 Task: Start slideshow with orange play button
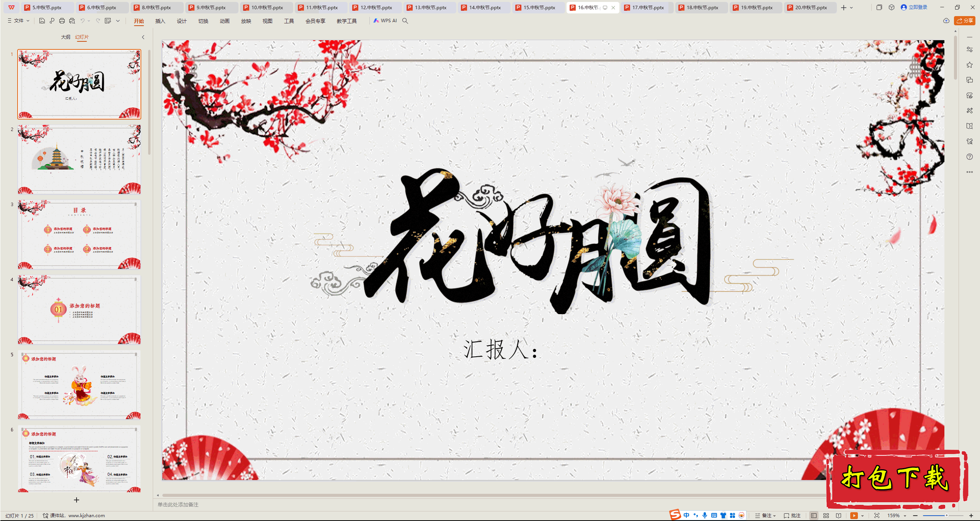pos(854,516)
